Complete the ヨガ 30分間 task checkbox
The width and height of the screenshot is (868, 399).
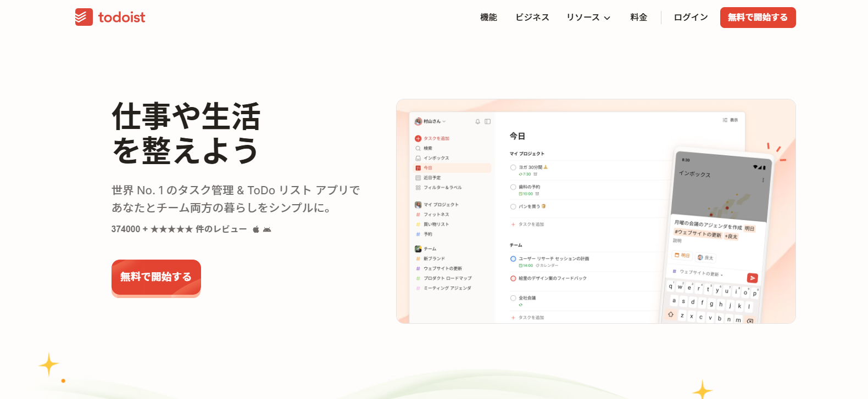[513, 167]
